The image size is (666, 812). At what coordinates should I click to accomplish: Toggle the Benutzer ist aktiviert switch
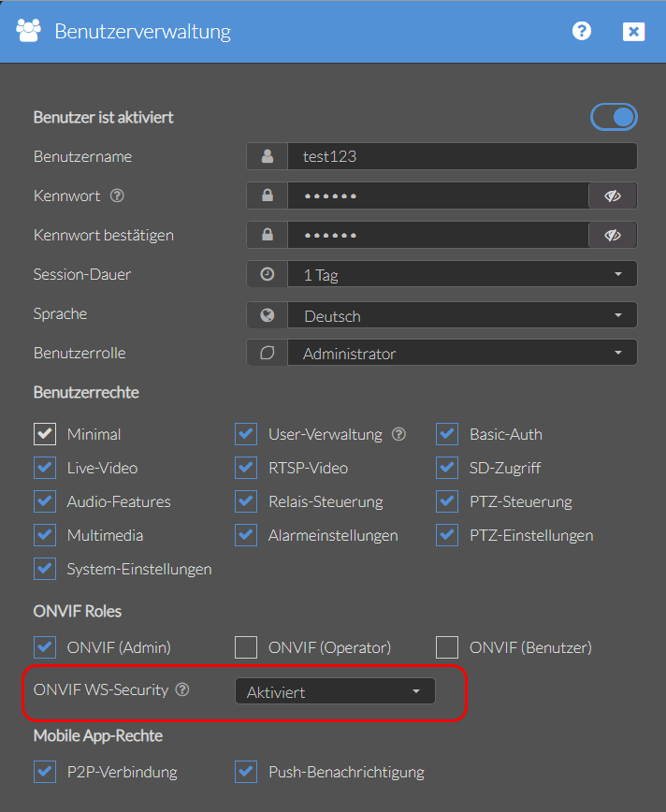coord(614,117)
